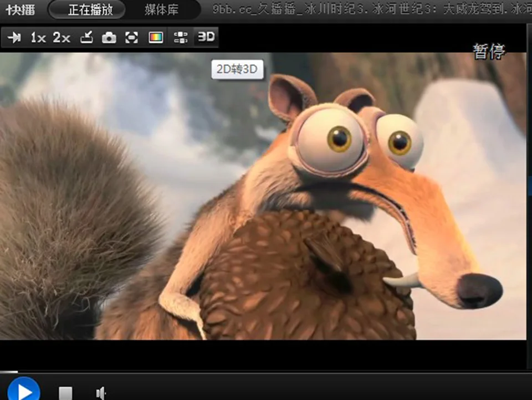Click the fullscreen frame icon
The image size is (532, 400).
click(x=132, y=37)
